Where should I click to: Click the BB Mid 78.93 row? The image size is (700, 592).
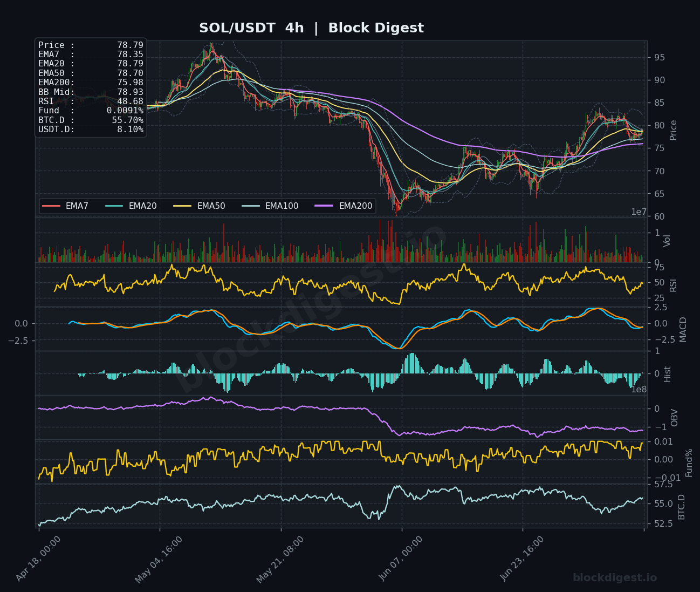(x=91, y=92)
